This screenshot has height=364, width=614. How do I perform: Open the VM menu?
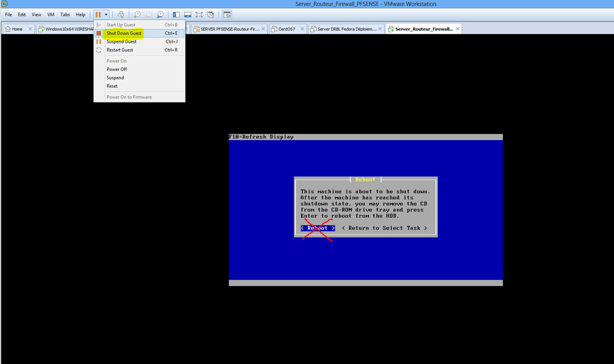coord(51,15)
